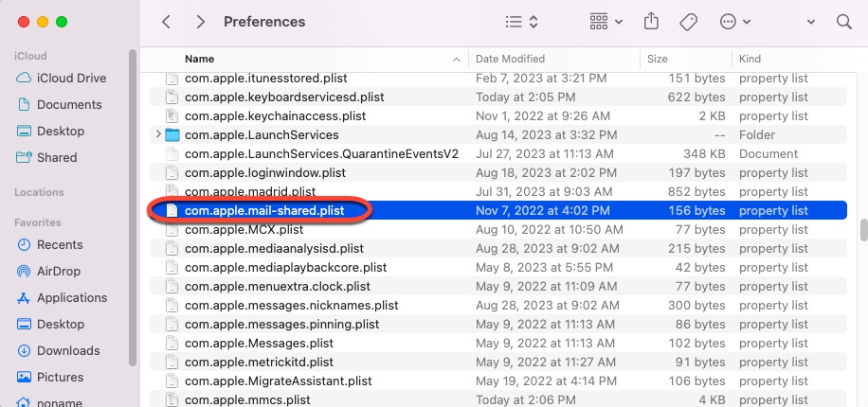Open the ellipsis action menu
Image resolution: width=868 pixels, height=407 pixels.
tap(734, 21)
